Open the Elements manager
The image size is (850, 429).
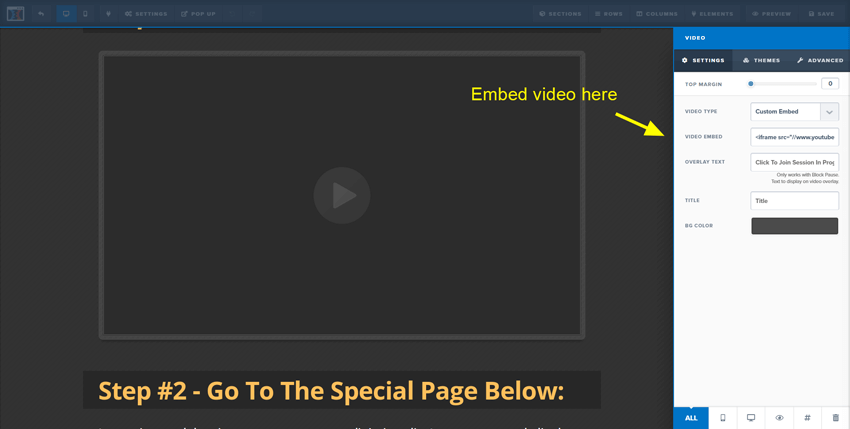(712, 14)
